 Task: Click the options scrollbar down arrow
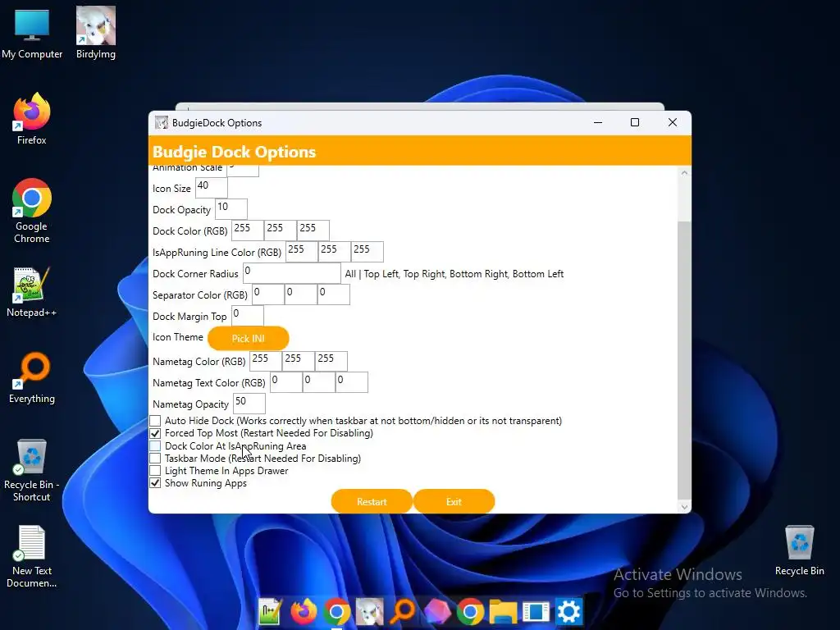[684, 507]
